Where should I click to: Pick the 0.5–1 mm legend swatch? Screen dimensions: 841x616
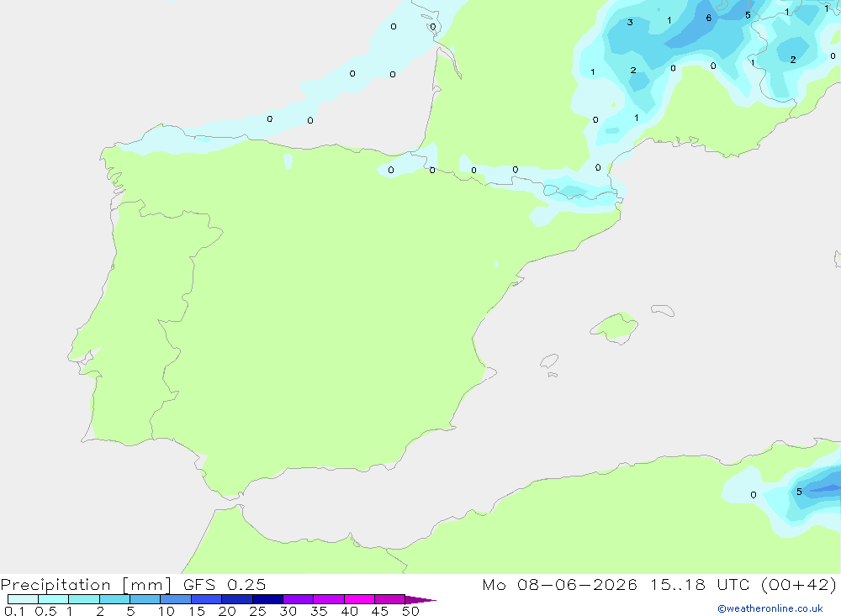[x=53, y=599]
